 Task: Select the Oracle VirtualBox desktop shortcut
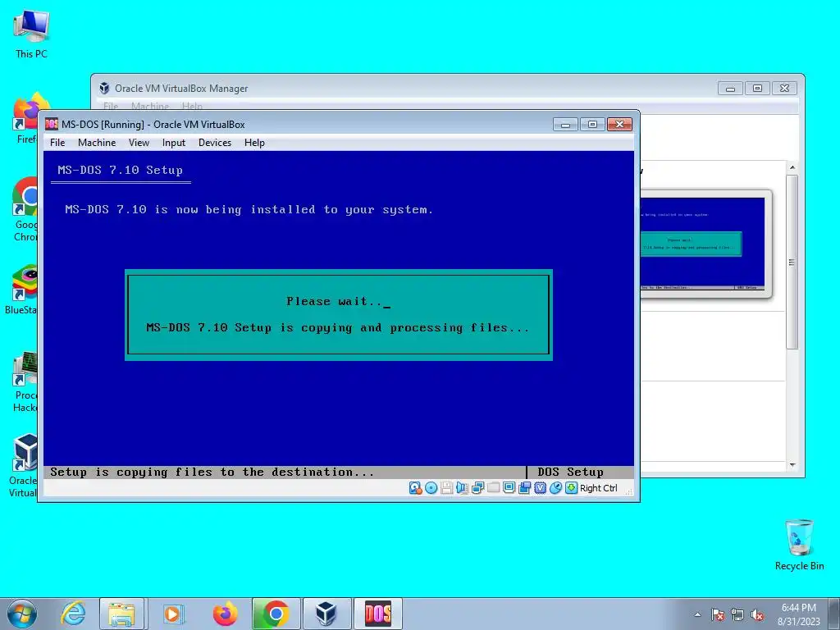[24, 466]
